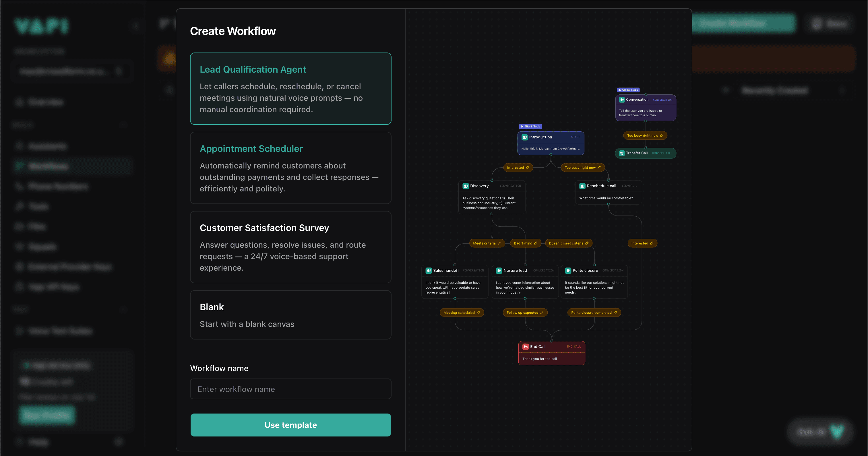Select the Appointment Scheduler template card
Viewport: 868px width, 456px height.
tap(290, 168)
